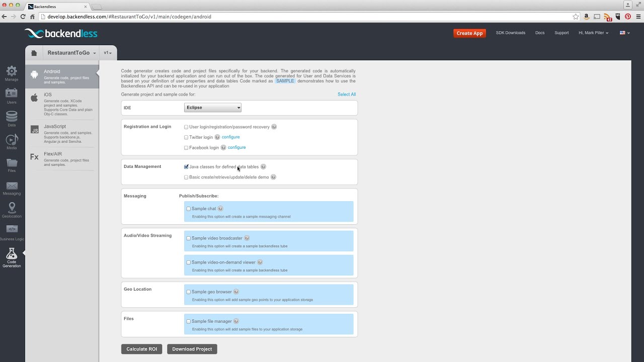Click help icon beside User login/registration option

click(x=274, y=127)
